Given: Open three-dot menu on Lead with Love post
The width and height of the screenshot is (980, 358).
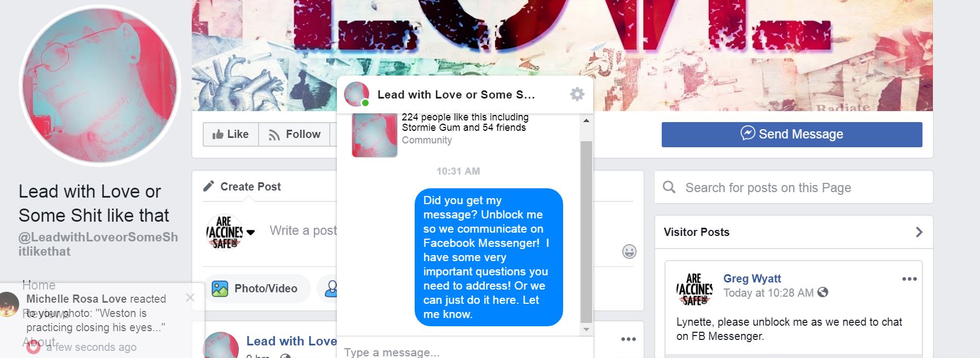Looking at the screenshot, I should click(x=628, y=339).
